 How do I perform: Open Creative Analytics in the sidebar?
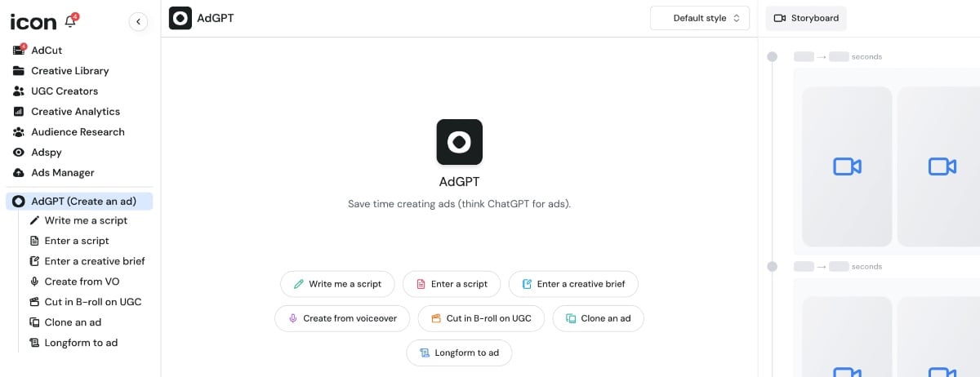[x=75, y=112]
